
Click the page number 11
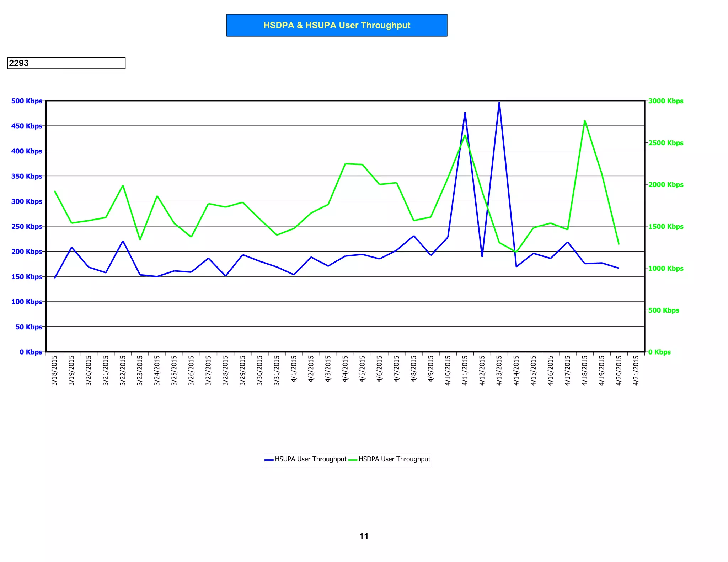pos(364,536)
